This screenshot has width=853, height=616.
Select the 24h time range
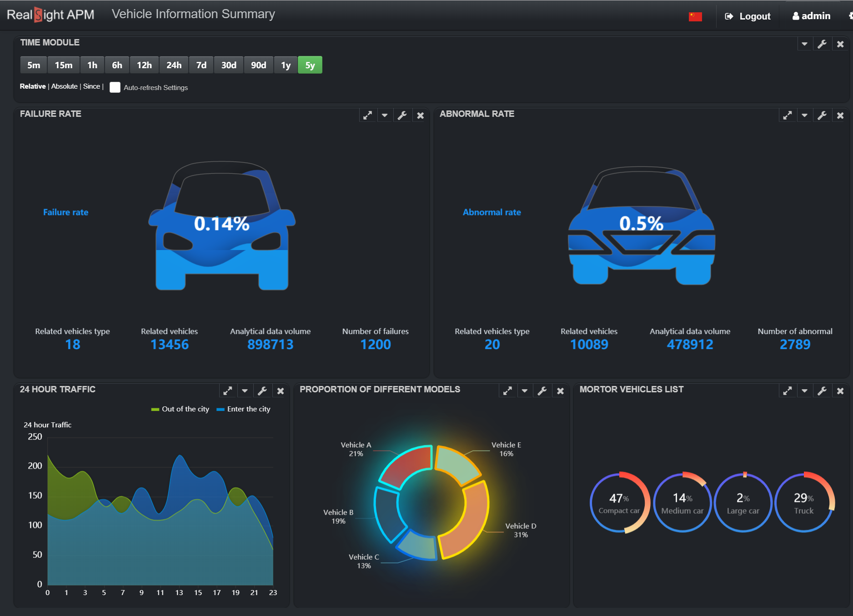[x=174, y=65]
